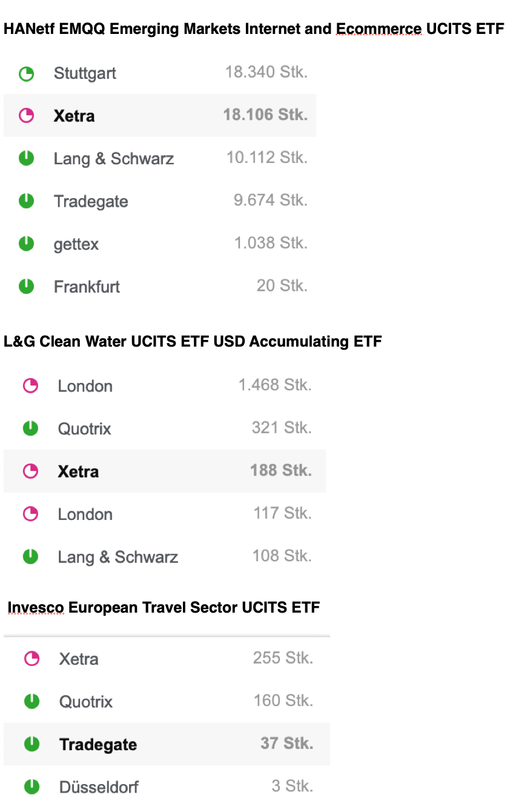This screenshot has height=812, width=516.
Task: Open the Düsseldorf exchange label
Action: point(99,787)
